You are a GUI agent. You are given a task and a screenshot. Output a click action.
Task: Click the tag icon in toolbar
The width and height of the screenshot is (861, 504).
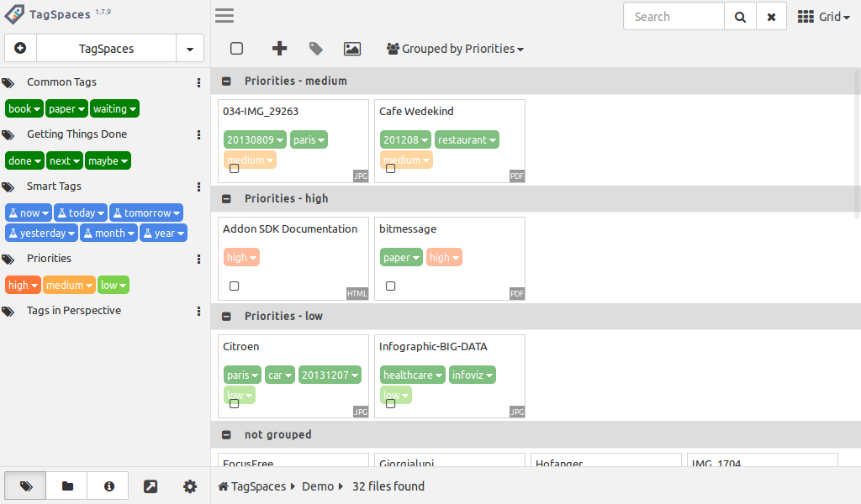[x=316, y=49]
